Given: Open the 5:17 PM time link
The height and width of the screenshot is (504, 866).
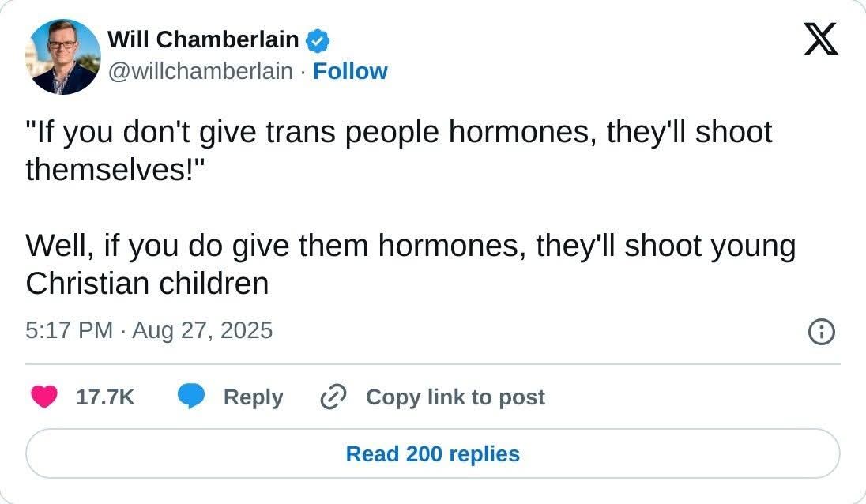Looking at the screenshot, I should 69,331.
